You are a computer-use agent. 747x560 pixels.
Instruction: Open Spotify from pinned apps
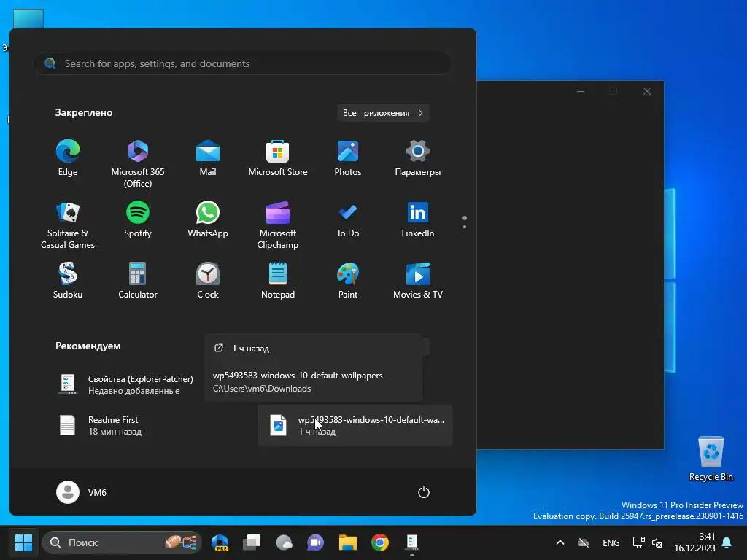(x=138, y=219)
